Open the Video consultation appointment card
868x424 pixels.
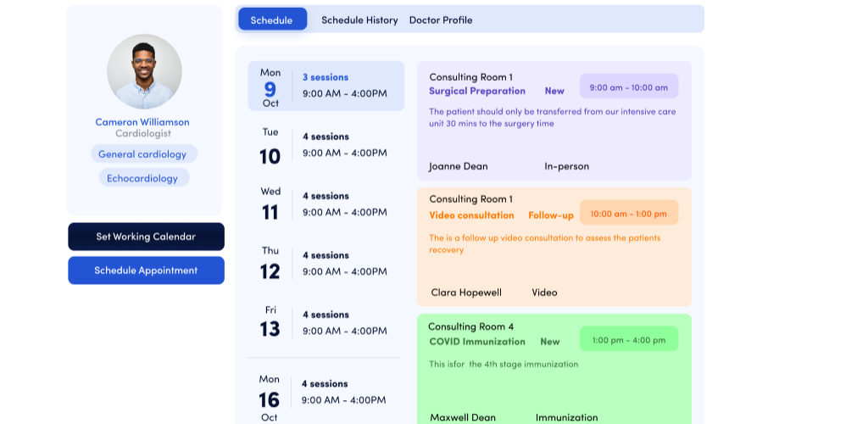[x=554, y=247]
